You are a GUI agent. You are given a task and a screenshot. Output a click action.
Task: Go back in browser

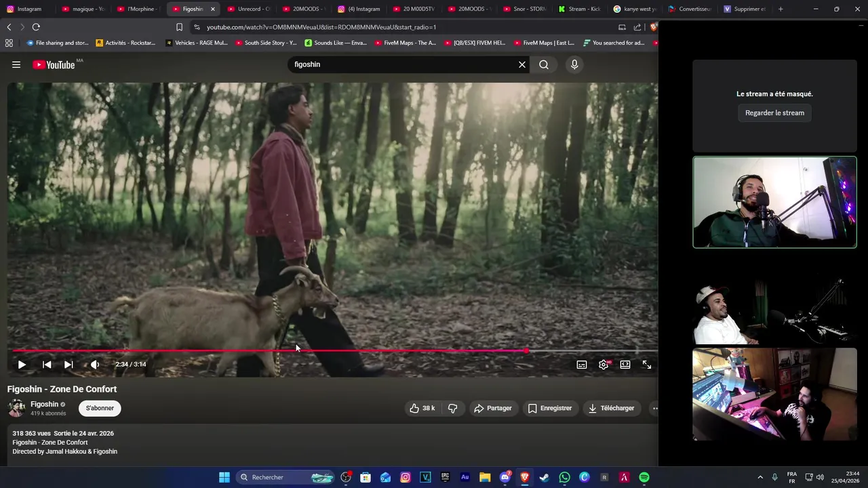pyautogui.click(x=9, y=27)
